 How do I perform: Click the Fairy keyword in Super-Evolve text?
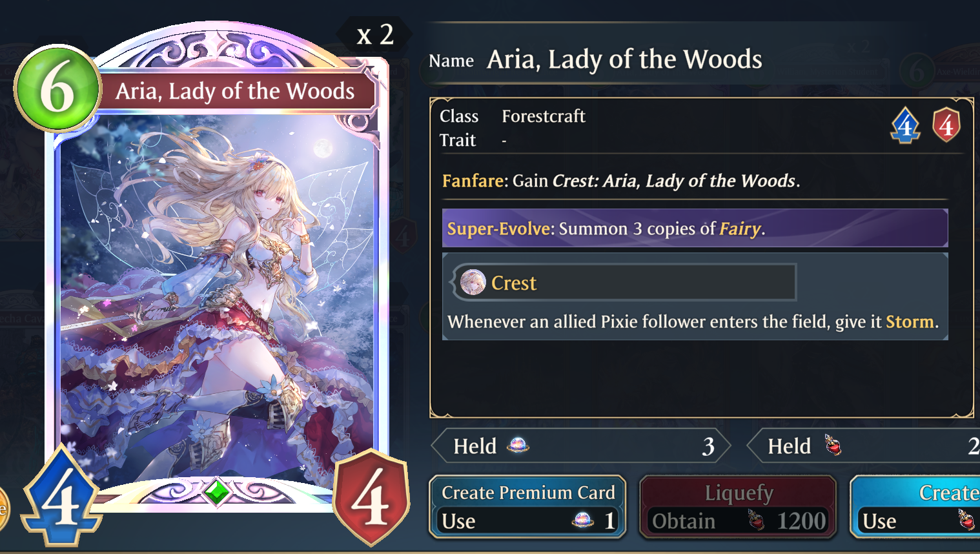pos(740,229)
